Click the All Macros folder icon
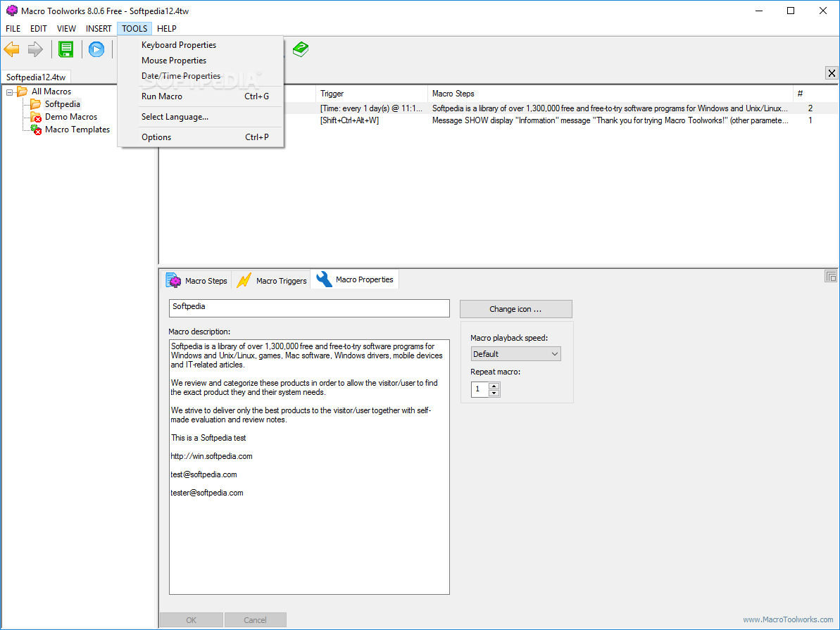Image resolution: width=840 pixels, height=630 pixels. coord(22,91)
